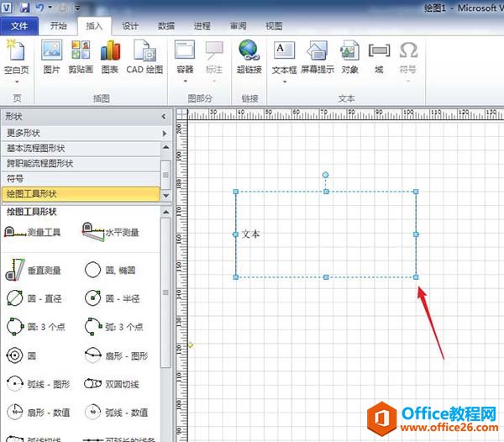Click the stencil list scroll up arrow
Viewport: 504px width, 442px height.
click(165, 147)
